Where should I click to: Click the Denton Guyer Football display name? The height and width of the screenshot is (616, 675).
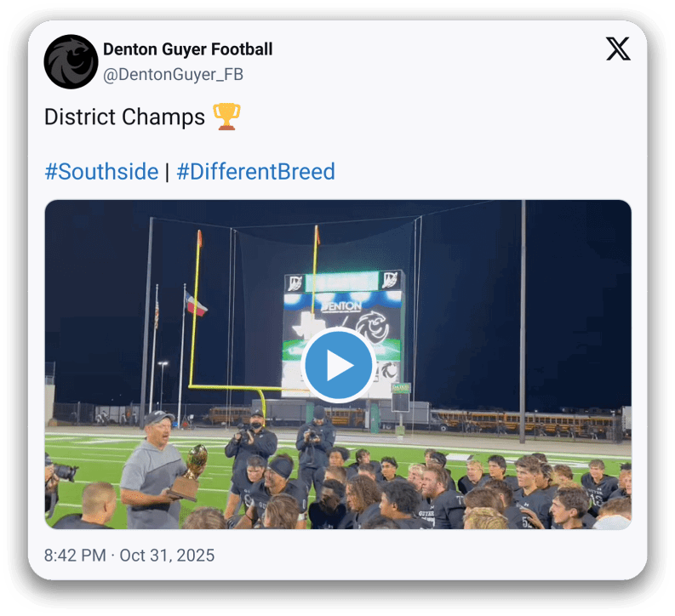coord(187,49)
